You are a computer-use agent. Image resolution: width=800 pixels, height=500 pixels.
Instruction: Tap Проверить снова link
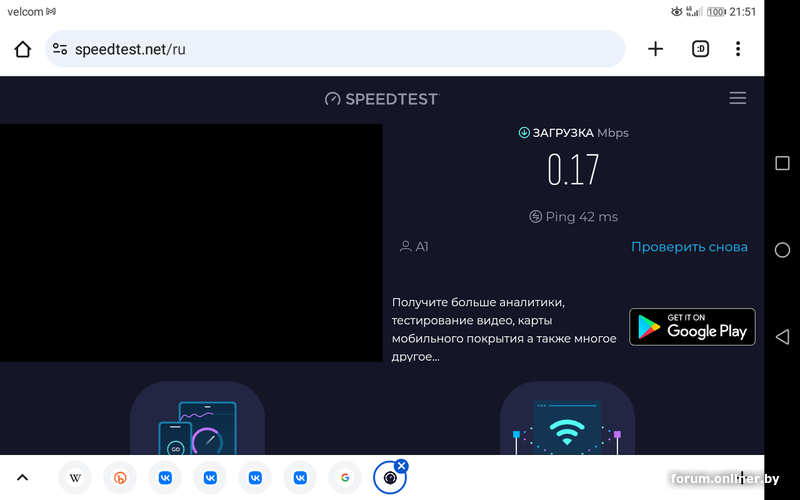689,247
